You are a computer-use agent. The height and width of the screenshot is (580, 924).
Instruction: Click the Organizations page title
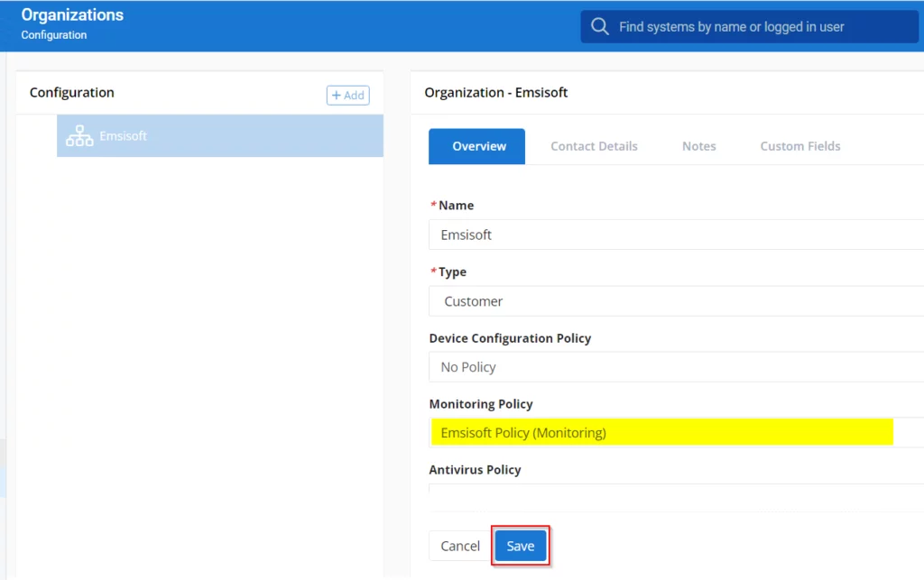72,15
